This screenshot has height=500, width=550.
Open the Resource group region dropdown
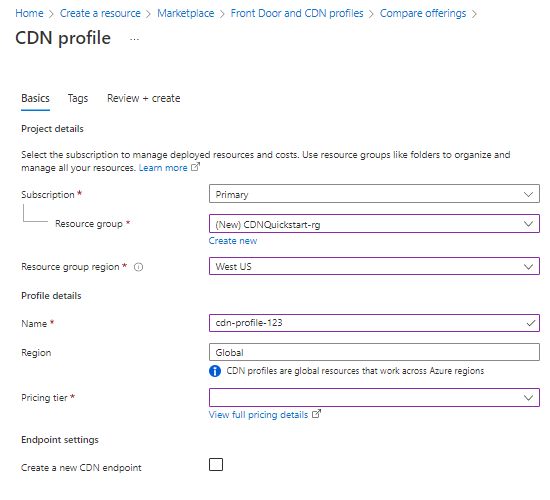point(374,266)
